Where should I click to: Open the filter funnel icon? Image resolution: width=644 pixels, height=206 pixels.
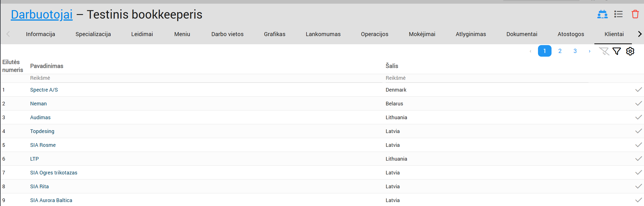pos(617,51)
